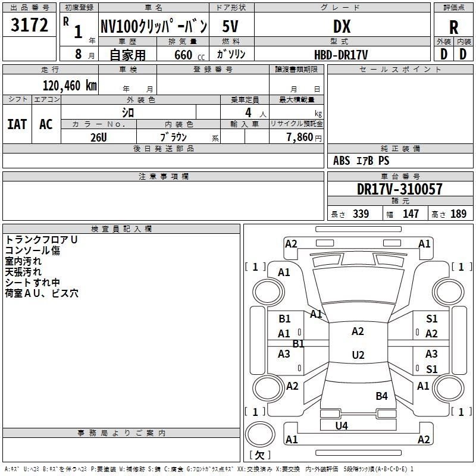Click the IAT shift type cell
The image size is (476, 476).
pyautogui.click(x=17, y=124)
